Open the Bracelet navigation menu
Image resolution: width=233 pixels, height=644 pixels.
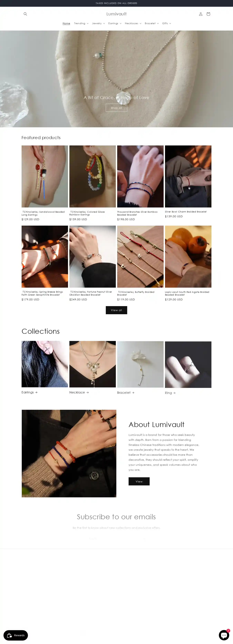[x=152, y=23]
